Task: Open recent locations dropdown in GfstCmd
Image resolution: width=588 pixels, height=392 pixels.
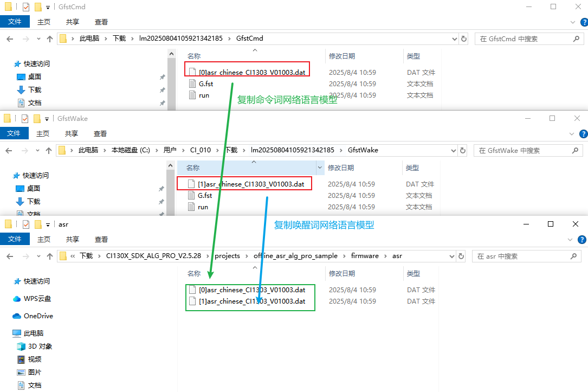Action: click(38, 39)
